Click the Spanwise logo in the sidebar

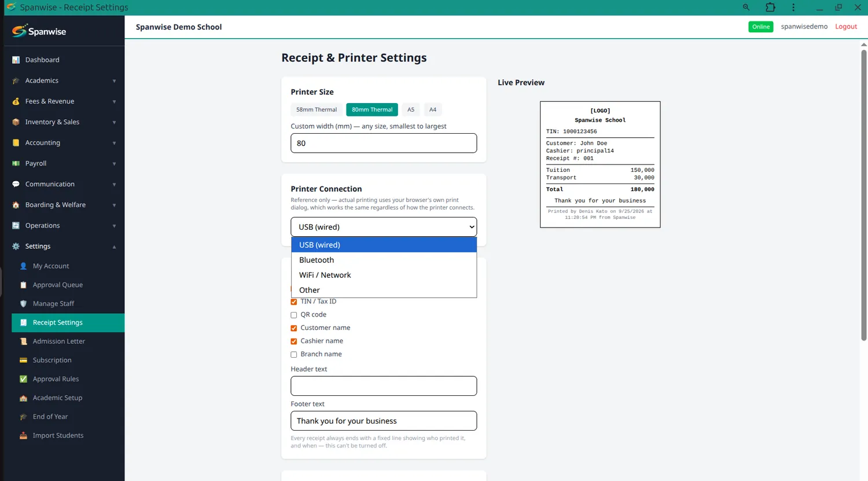pos(39,31)
